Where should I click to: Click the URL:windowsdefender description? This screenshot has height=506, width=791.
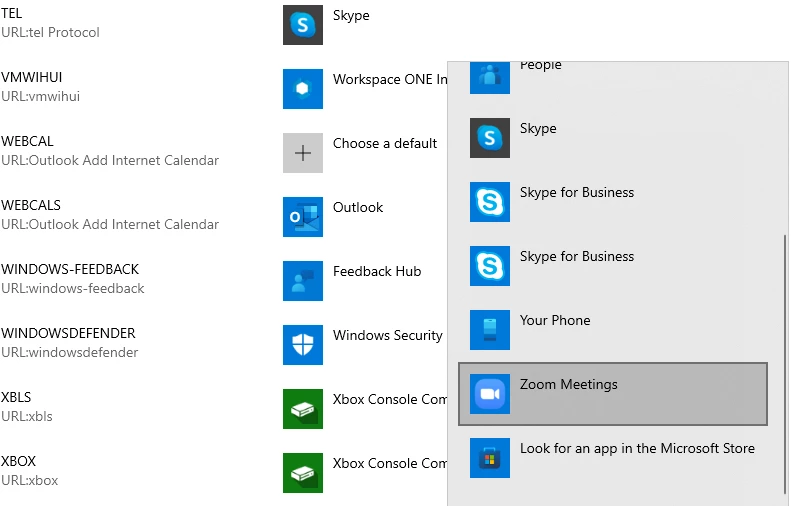[70, 353]
